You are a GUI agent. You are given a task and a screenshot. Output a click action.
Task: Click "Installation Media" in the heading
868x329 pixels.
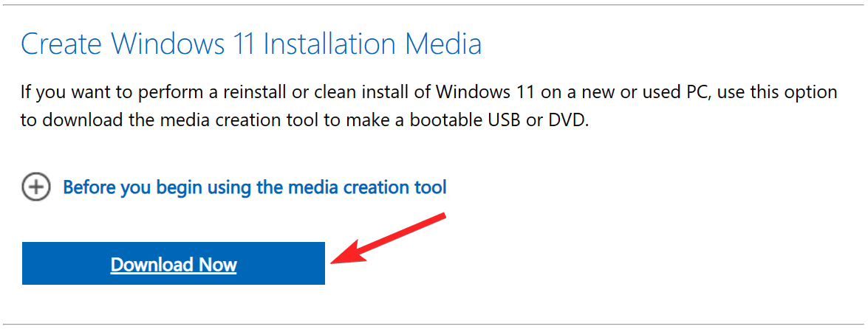pos(373,44)
